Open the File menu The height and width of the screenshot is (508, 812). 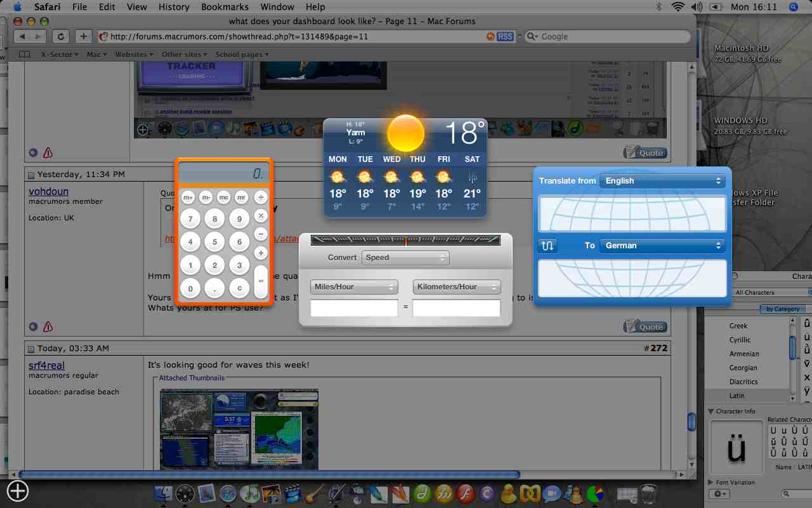point(79,7)
